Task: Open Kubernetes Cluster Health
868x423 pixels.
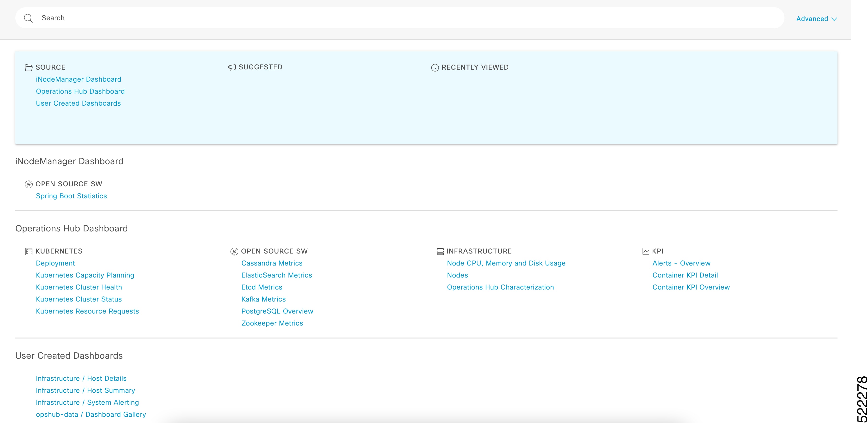Action: tap(79, 287)
